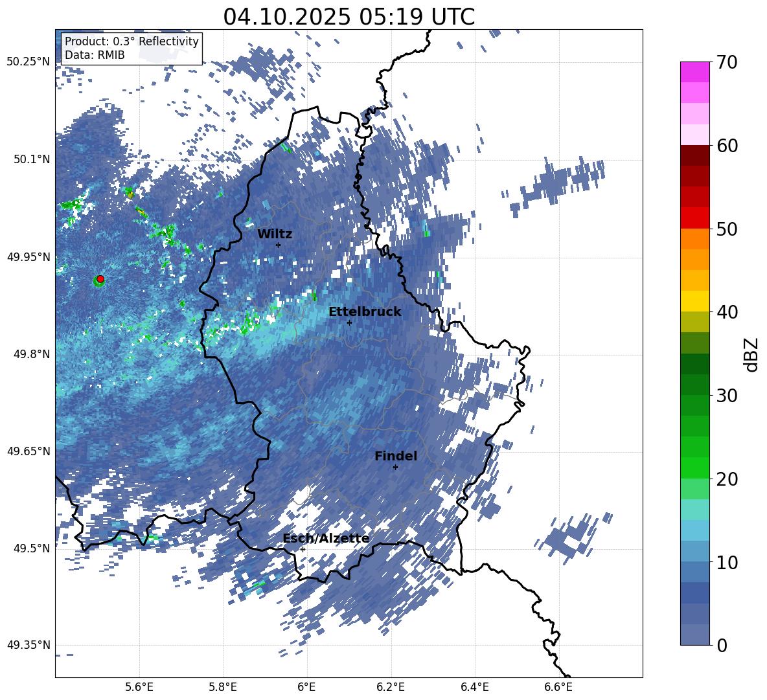Click the 50.25°N latitude label
Screen dimensions: 767x700
(29, 62)
